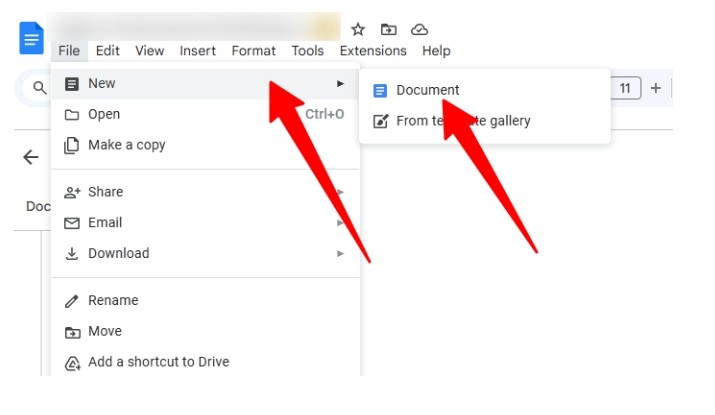Open the View menu

(150, 51)
